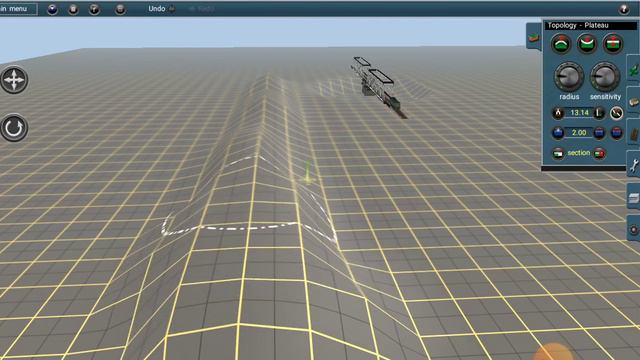Click the blue water icon left of 2.00
640x360 pixels.
coord(558,133)
